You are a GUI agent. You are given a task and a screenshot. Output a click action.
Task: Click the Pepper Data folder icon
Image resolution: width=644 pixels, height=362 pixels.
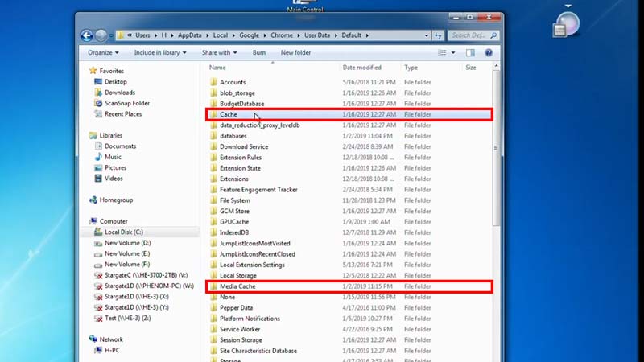(x=213, y=307)
